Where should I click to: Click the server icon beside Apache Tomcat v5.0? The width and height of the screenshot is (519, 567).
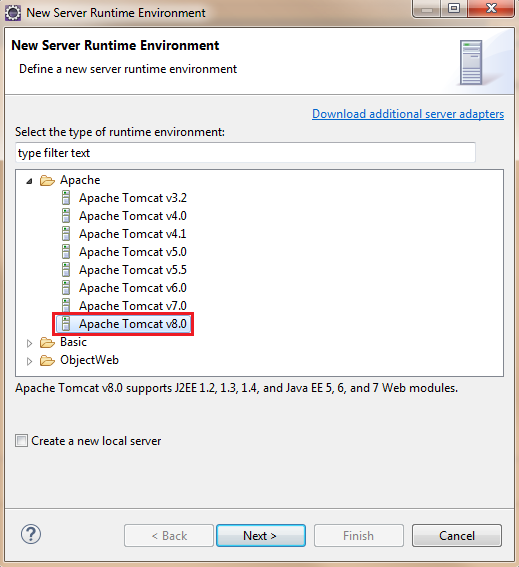click(x=66, y=252)
